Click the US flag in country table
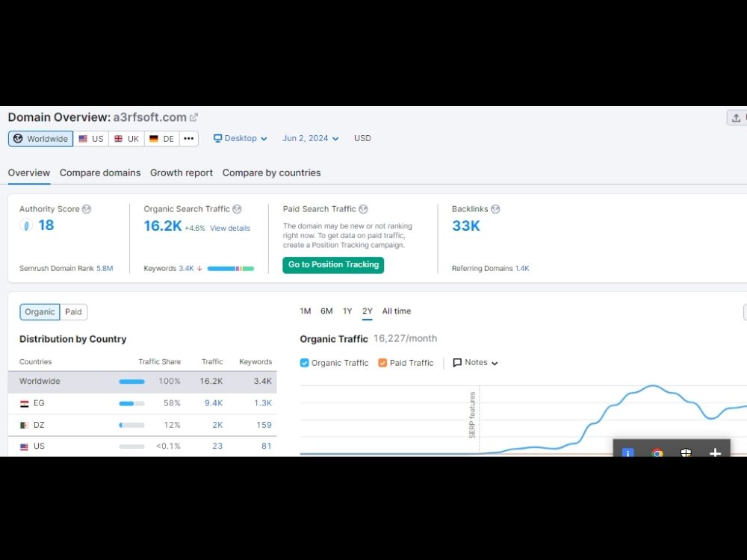 [25, 447]
